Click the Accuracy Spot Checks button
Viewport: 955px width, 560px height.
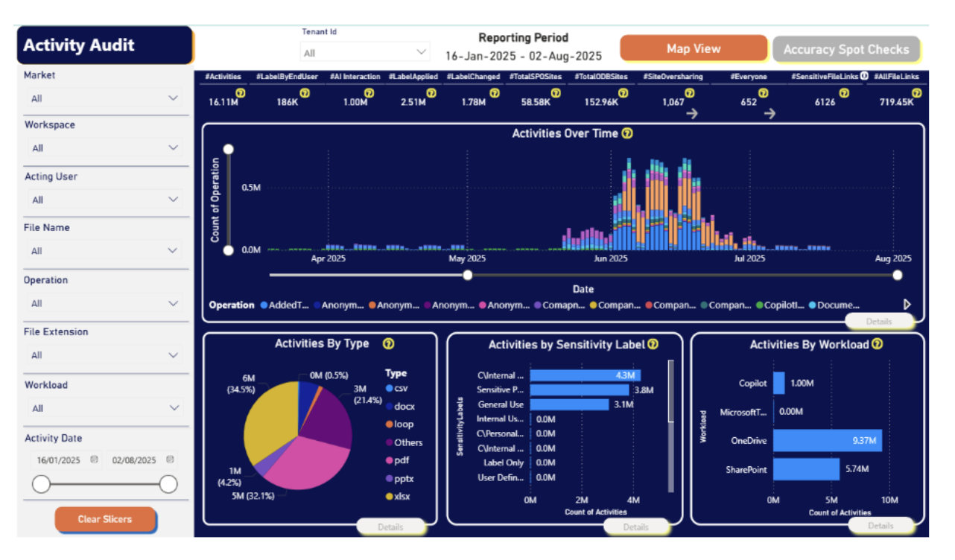845,49
